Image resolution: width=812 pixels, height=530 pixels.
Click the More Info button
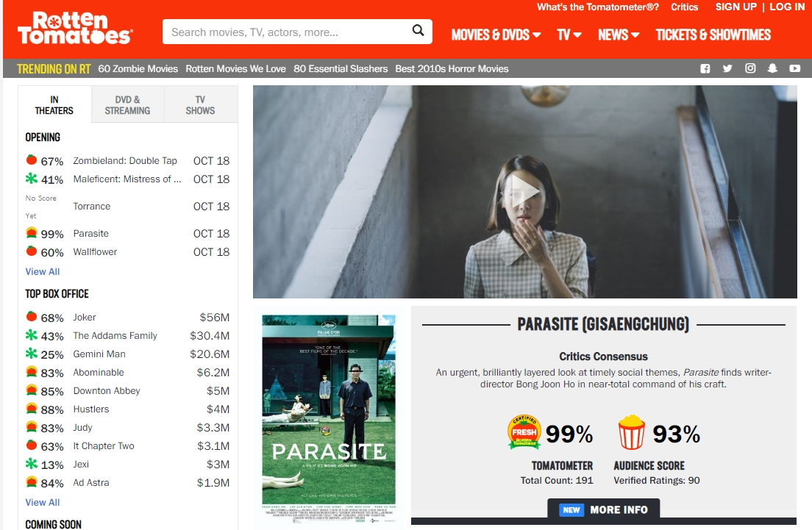(604, 509)
